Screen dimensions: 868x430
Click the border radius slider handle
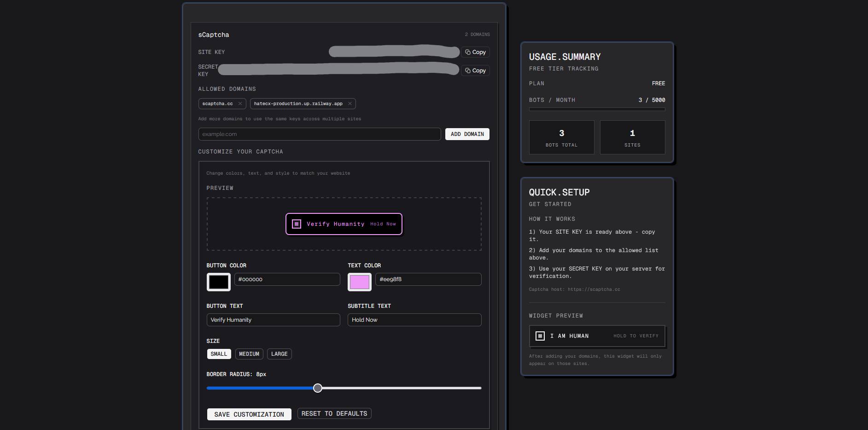(x=317, y=388)
